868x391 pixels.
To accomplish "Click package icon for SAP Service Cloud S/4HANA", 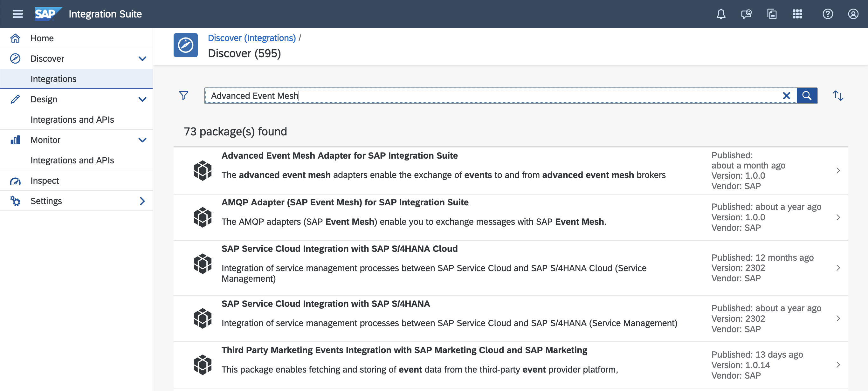I will [203, 318].
